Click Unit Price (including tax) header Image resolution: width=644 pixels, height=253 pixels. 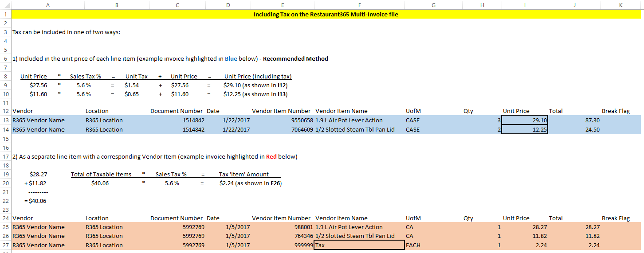pos(258,76)
